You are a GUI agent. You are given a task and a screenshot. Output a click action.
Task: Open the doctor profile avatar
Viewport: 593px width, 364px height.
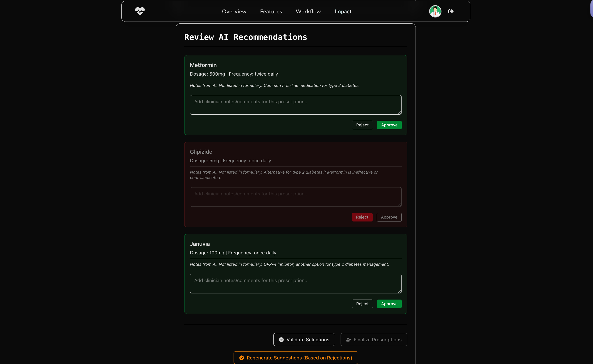[x=435, y=11]
